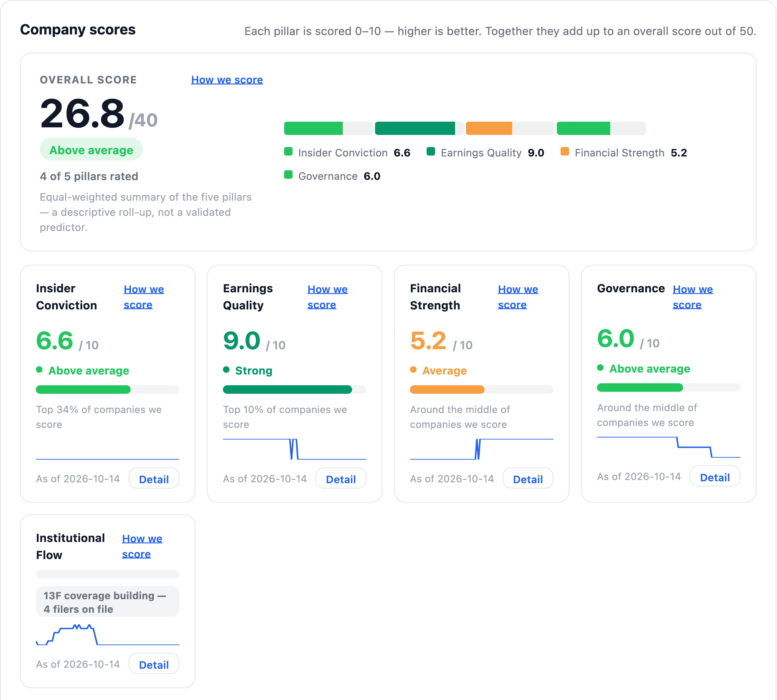Click the orange Financial Strength overall bar segment
The image size is (777, 700).
click(510, 128)
